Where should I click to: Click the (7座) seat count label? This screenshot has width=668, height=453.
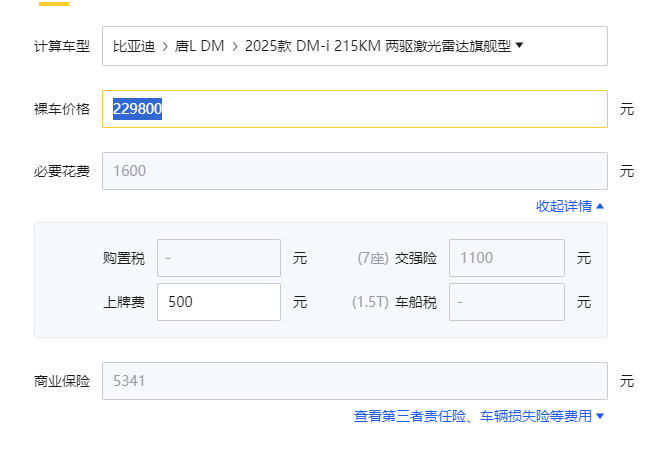click(372, 258)
